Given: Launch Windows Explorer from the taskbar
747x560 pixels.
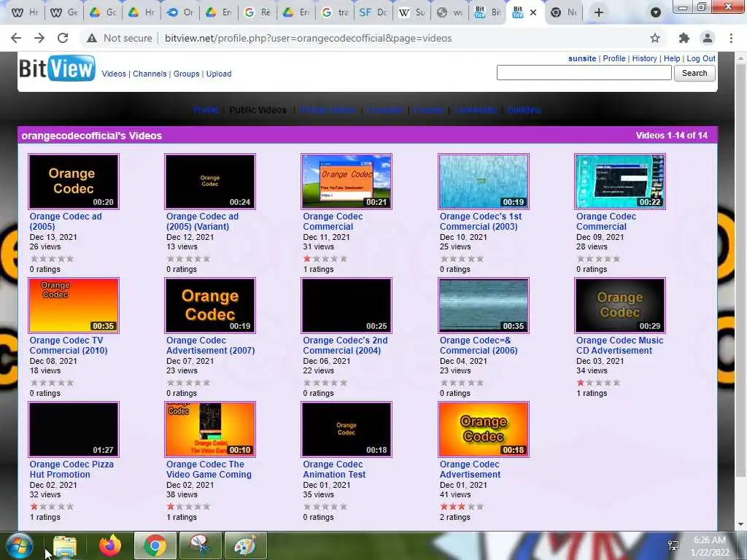Looking at the screenshot, I should coord(65,545).
